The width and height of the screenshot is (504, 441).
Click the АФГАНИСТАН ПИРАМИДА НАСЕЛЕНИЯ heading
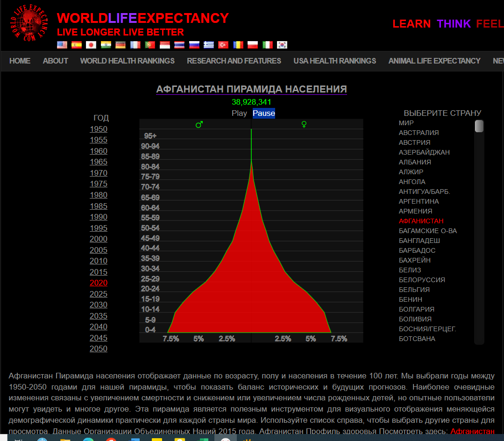pyautogui.click(x=251, y=89)
